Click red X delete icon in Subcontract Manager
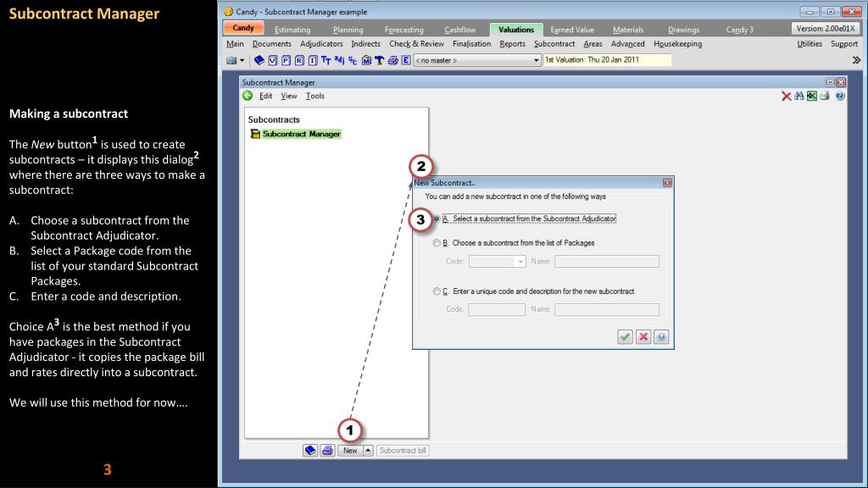 tap(786, 97)
